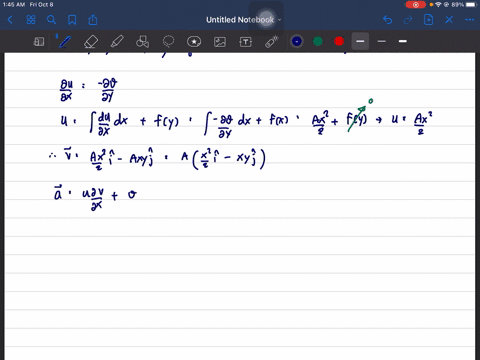Screen dimensions: 480x360
Task: Select the Shapes tool
Action: click(x=142, y=42)
